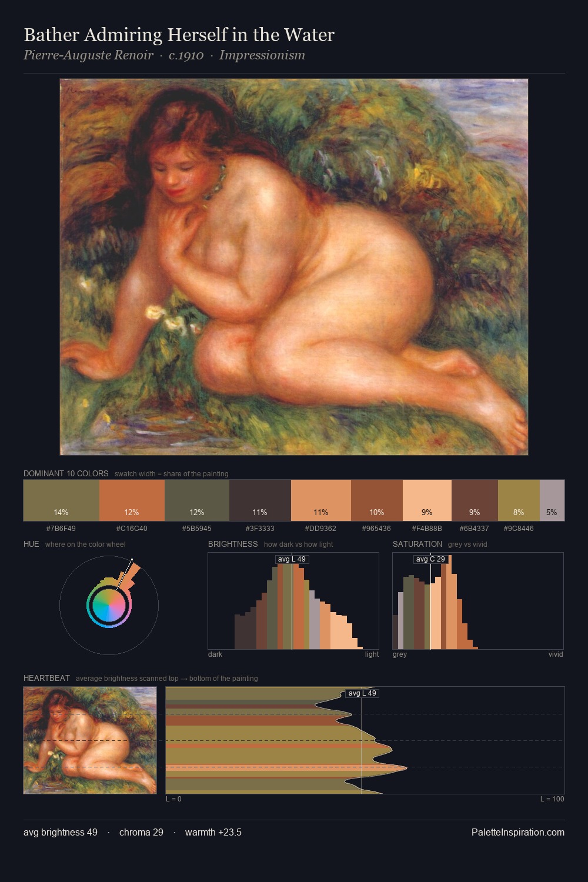The width and height of the screenshot is (588, 882).
Task: Choose the mustard #9C8446 swatch
Action: 519,500
